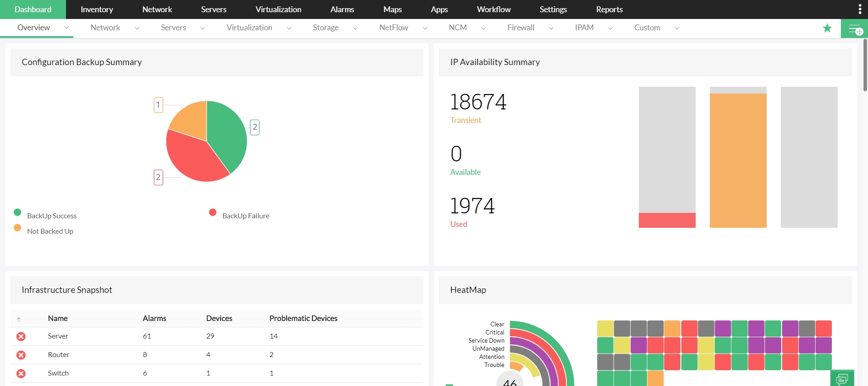Open the Apps menu
The height and width of the screenshot is (386, 868).
tap(439, 9)
